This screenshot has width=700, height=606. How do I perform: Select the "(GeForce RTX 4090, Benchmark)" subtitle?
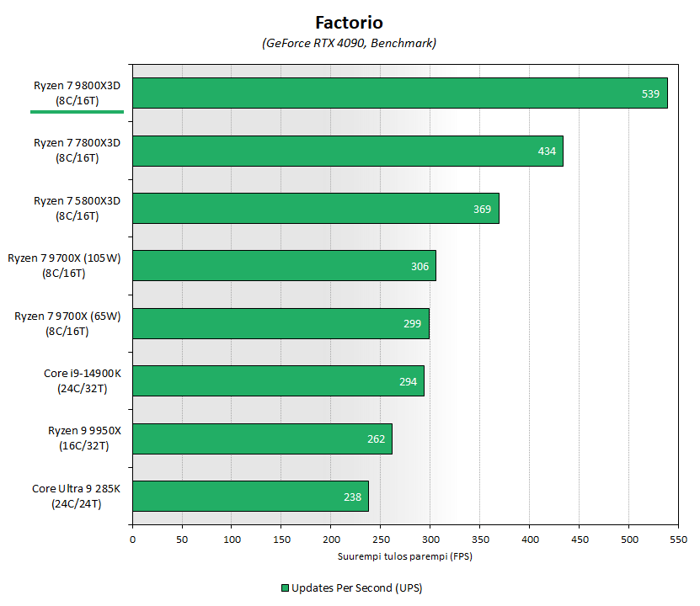pyautogui.click(x=349, y=43)
